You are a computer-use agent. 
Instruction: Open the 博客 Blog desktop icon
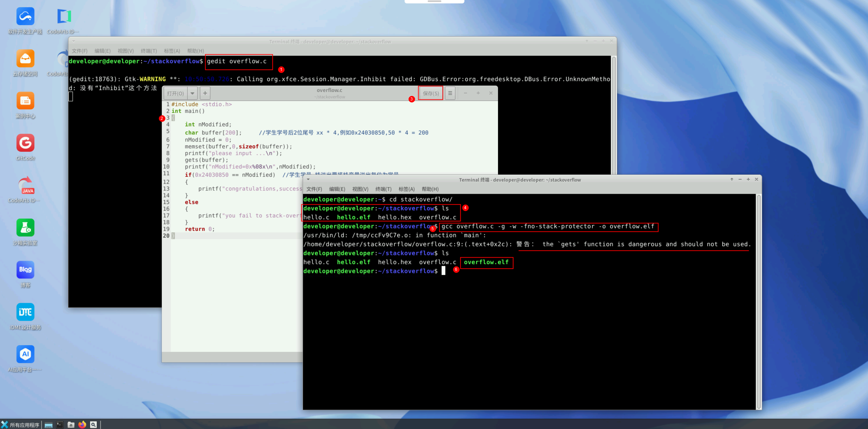25,270
